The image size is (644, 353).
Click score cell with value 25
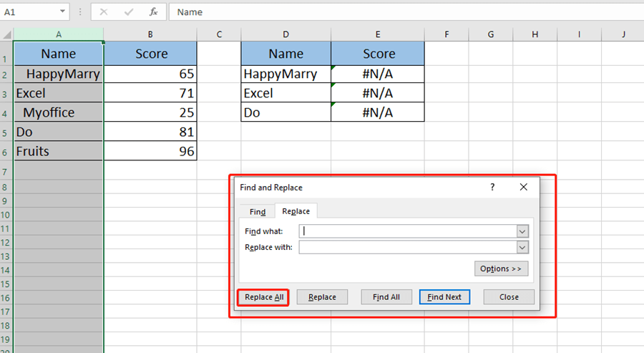click(150, 112)
